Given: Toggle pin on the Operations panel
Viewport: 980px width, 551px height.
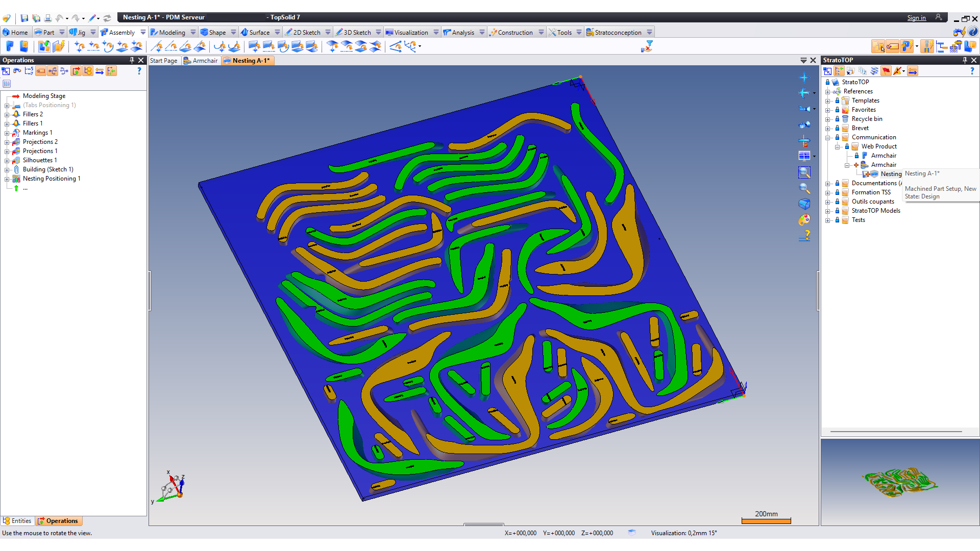Looking at the screenshot, I should (x=132, y=60).
